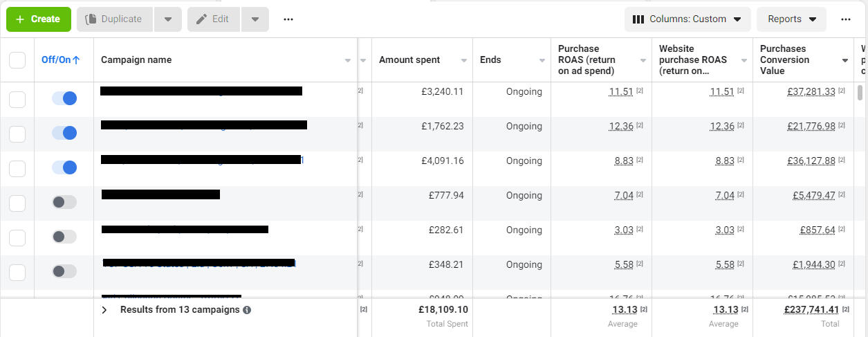This screenshot has height=337, width=868.
Task: Tick the select-all campaigns header checkbox
Action: point(17,60)
